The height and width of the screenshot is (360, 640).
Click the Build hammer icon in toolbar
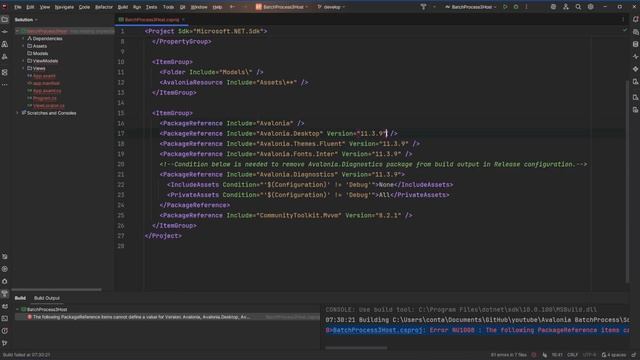click(423, 7)
